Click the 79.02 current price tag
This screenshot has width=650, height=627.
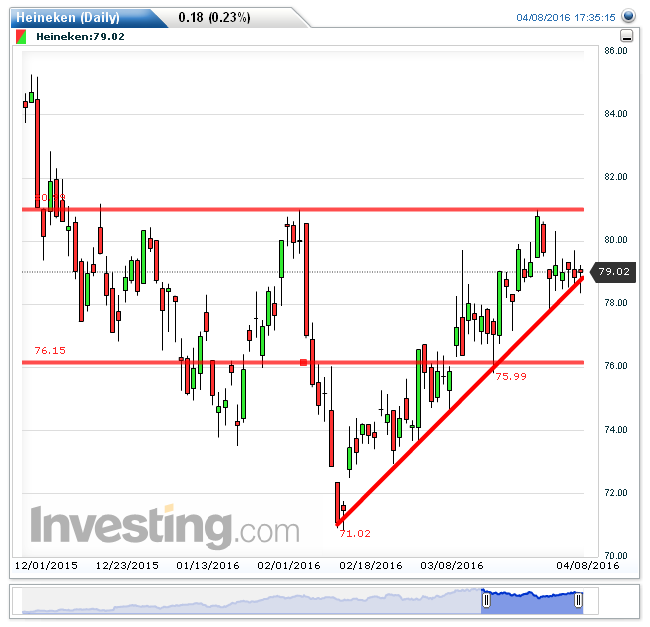coord(614,272)
